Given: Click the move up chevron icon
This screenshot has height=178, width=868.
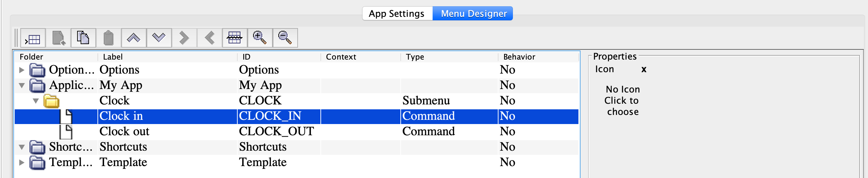Looking at the screenshot, I should tap(134, 38).
